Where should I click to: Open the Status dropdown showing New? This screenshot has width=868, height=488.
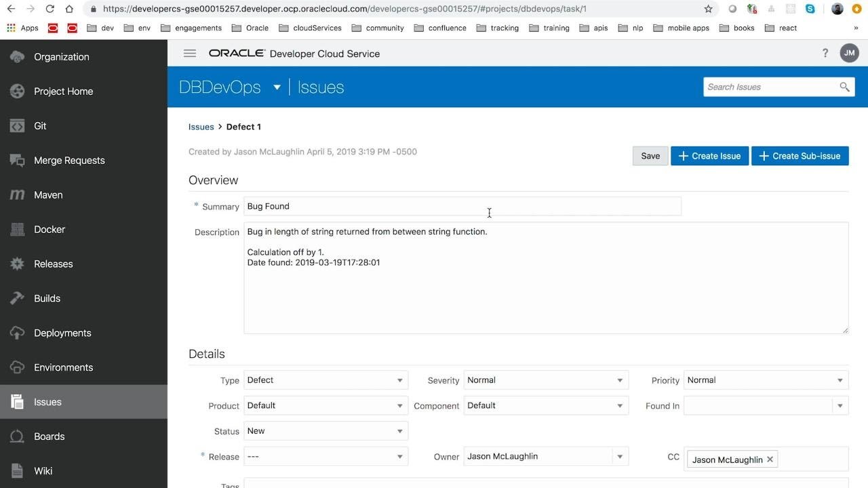[326, 431]
